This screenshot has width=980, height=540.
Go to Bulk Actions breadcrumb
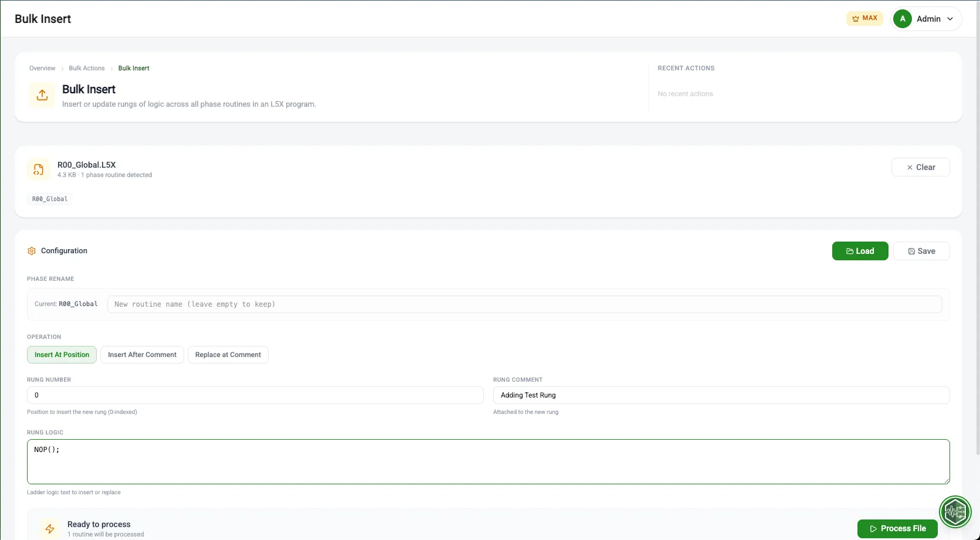tap(87, 68)
